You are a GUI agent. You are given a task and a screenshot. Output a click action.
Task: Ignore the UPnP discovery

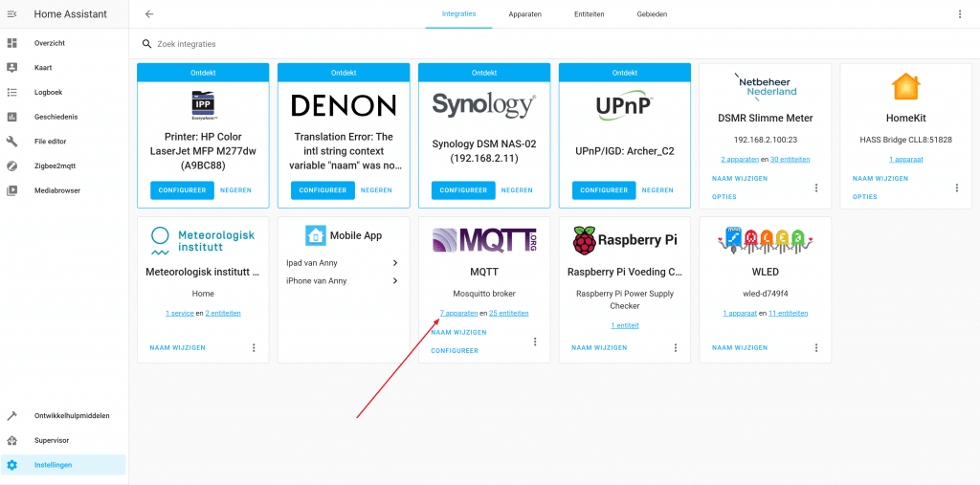[x=657, y=190]
